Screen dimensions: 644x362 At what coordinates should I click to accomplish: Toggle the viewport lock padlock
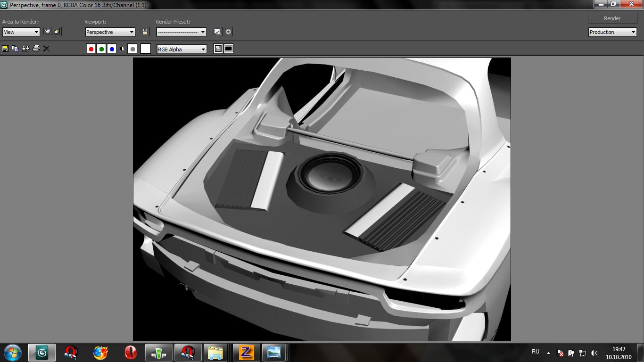coord(145,32)
